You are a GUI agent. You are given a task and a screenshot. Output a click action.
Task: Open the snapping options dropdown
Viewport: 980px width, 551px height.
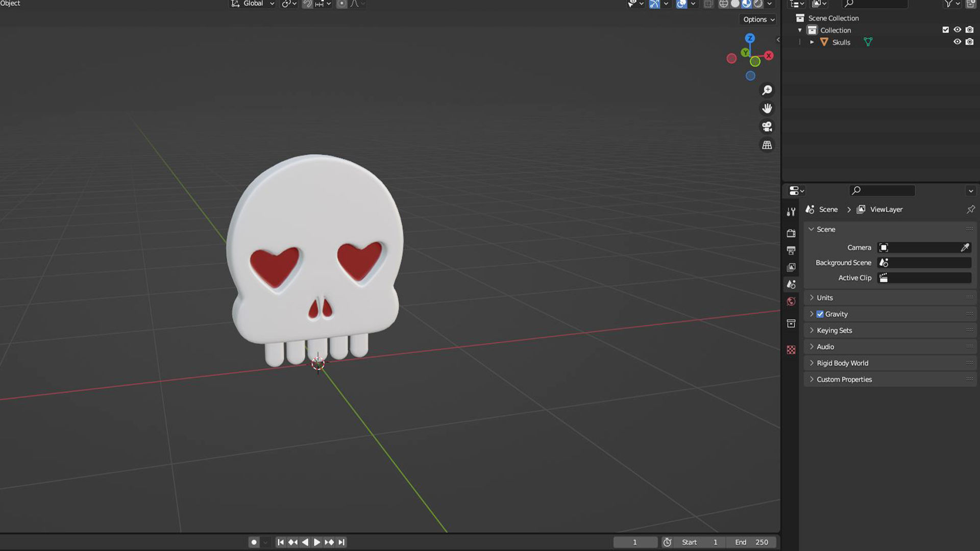pyautogui.click(x=323, y=4)
